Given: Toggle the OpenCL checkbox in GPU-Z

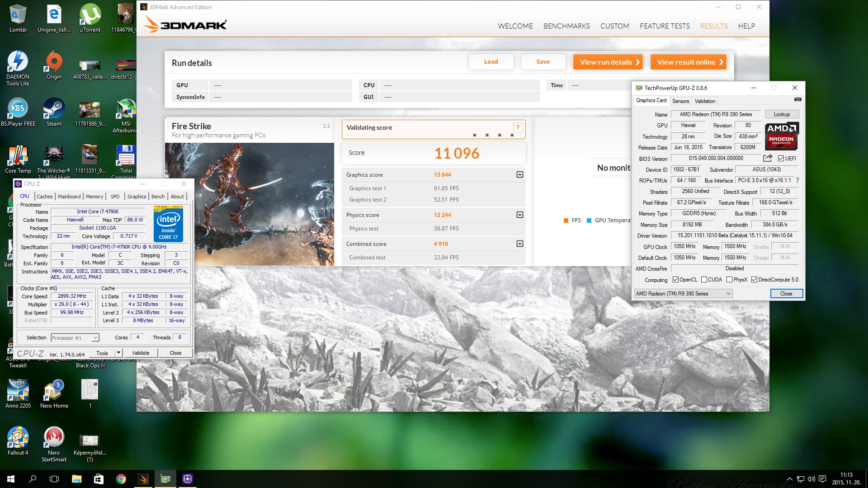Looking at the screenshot, I should [675, 280].
